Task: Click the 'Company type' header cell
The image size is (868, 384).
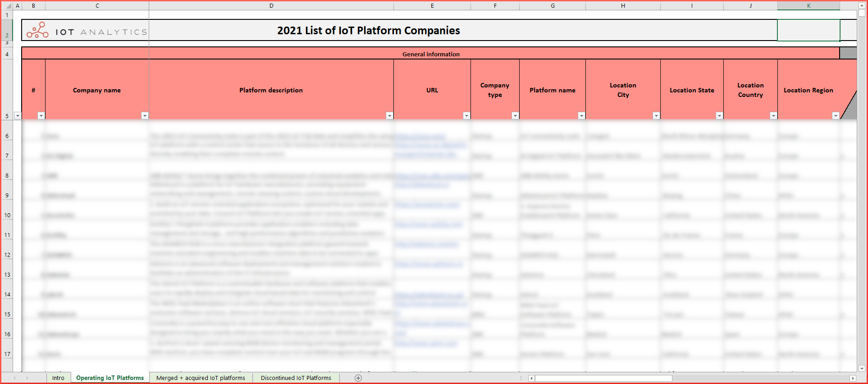Action: point(495,90)
